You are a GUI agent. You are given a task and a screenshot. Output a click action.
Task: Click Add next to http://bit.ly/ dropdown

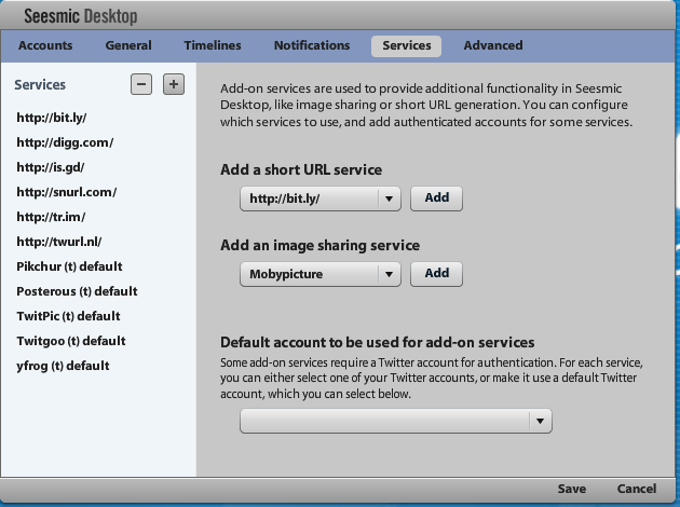click(437, 198)
